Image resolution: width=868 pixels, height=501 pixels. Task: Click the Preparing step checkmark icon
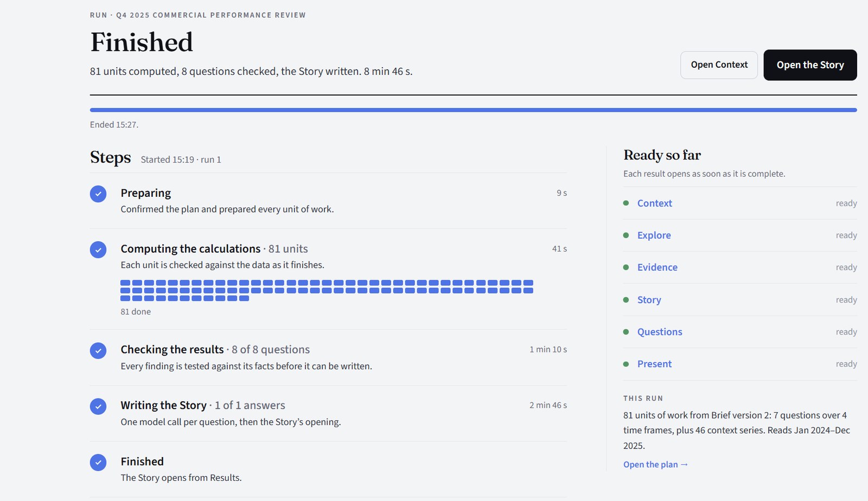point(98,194)
